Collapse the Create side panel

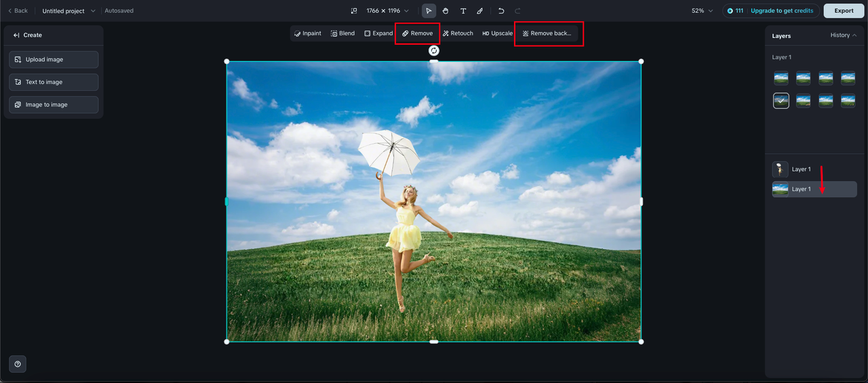coord(16,35)
